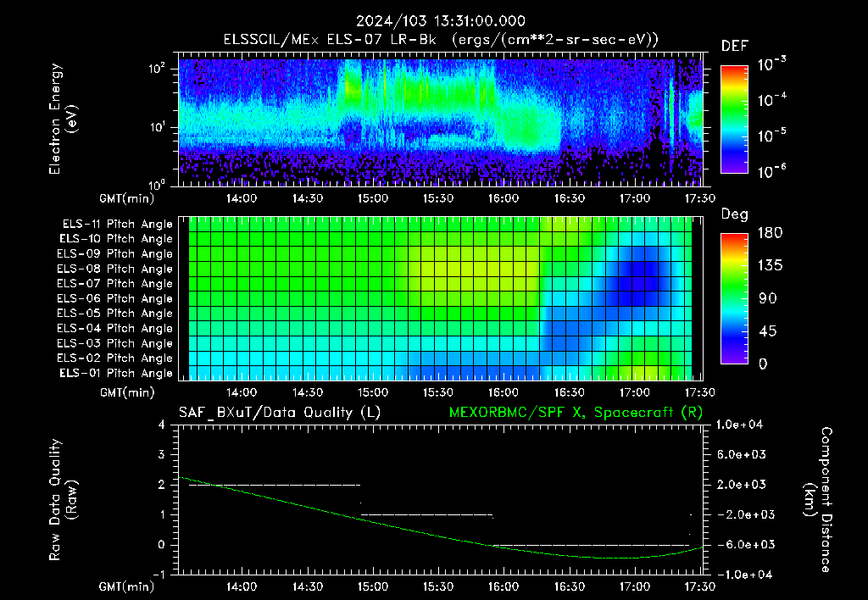Click the 10^2 tick label on energy axis
The height and width of the screenshot is (600, 868).
[x=157, y=69]
